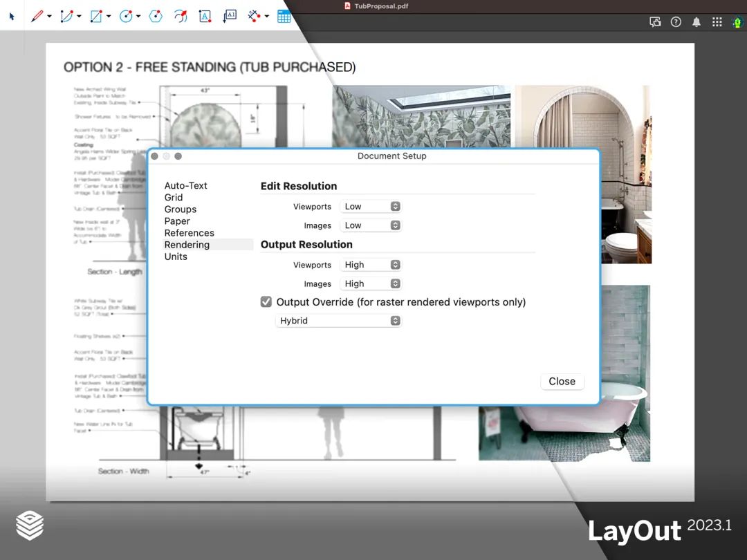747x560 pixels.
Task: Open Help via the question mark icon
Action: [x=676, y=21]
